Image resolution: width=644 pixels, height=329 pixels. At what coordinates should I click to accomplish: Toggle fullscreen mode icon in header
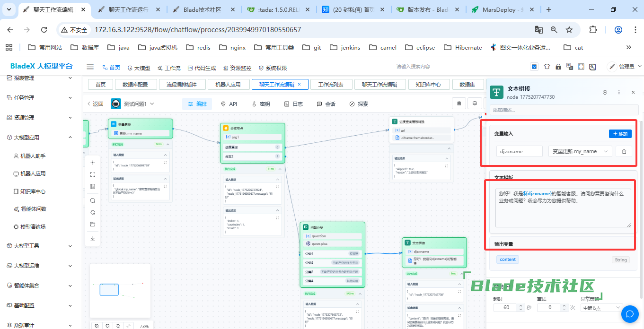pos(581,67)
